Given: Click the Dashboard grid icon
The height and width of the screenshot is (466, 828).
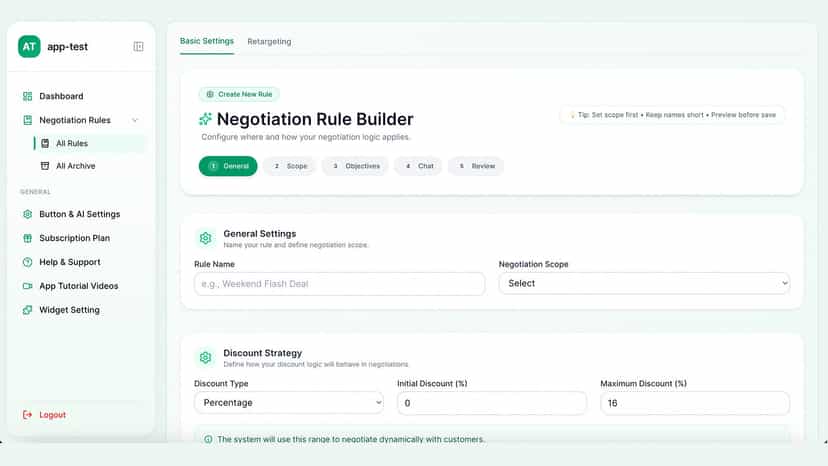Looking at the screenshot, I should click(x=27, y=96).
